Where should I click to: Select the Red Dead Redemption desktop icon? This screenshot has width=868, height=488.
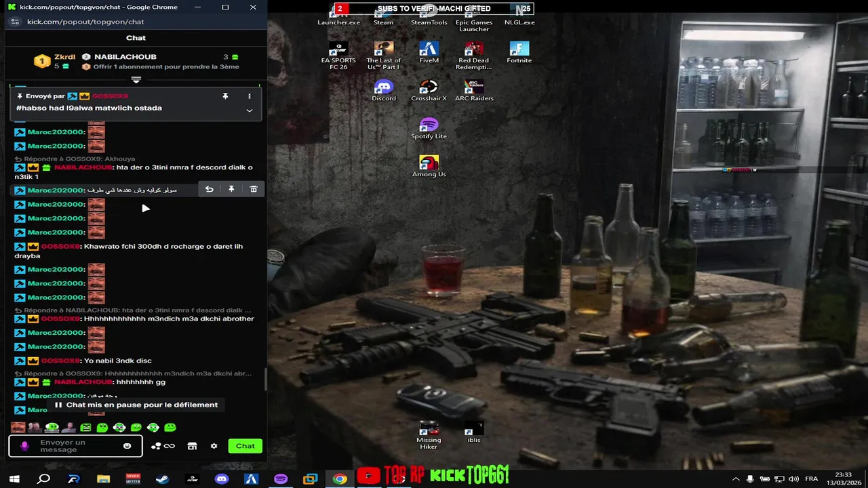[x=474, y=56]
